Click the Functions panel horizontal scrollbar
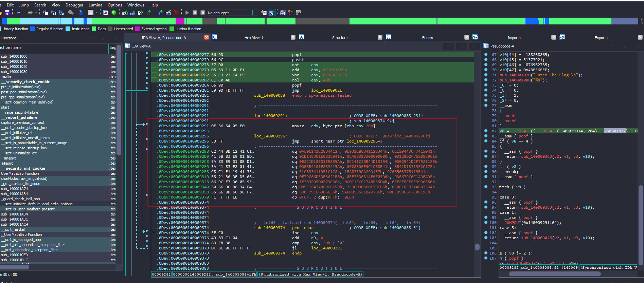This screenshot has width=644, height=283. 15,267
